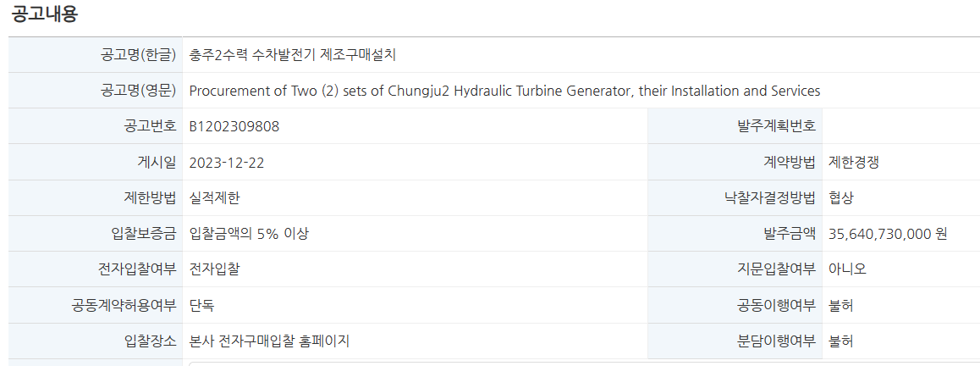Click the English Procurement title text
This screenshot has height=366, width=980.
[x=504, y=91]
